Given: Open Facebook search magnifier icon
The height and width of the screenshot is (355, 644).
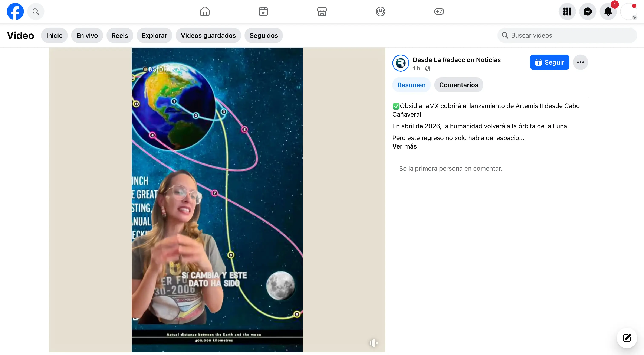Looking at the screenshot, I should [36, 12].
